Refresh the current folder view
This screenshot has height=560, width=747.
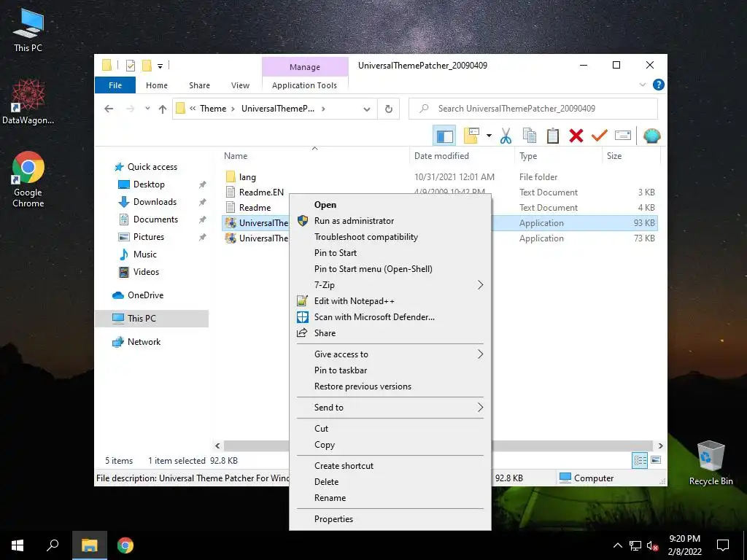click(x=389, y=109)
